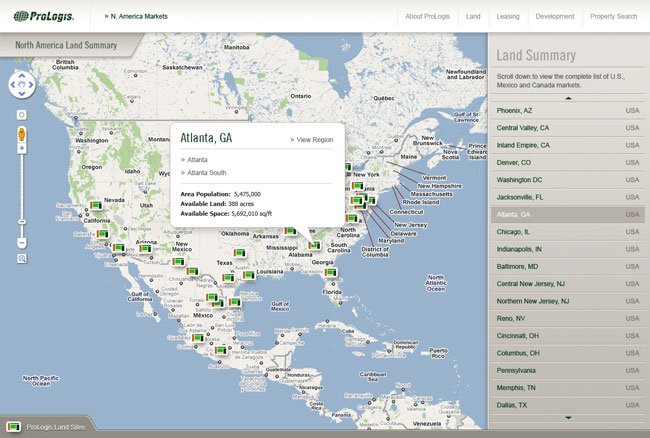Image resolution: width=650 pixels, height=438 pixels.
Task: Select Inland Empire, CA in the list
Action: [x=568, y=145]
